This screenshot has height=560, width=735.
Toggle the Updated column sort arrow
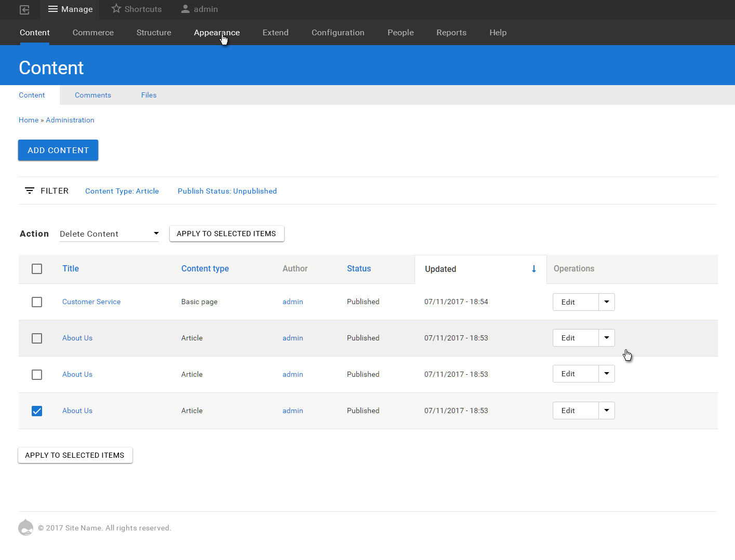[533, 269]
